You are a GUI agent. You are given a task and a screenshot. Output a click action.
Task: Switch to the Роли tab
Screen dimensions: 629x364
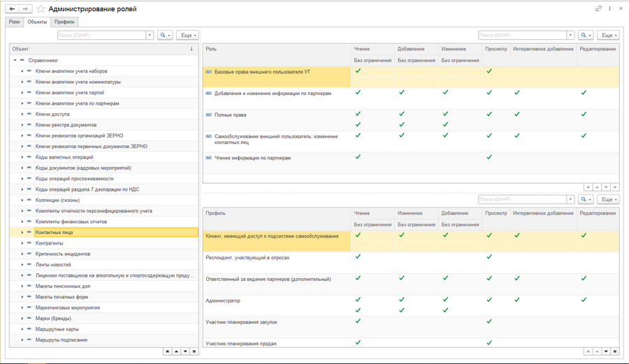click(15, 22)
